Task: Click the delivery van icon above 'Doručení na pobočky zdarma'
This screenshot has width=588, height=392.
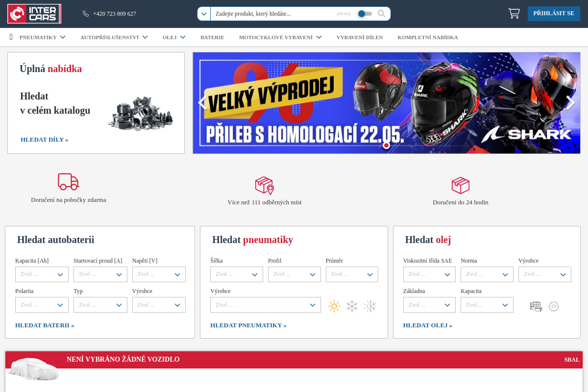Action: (x=68, y=181)
